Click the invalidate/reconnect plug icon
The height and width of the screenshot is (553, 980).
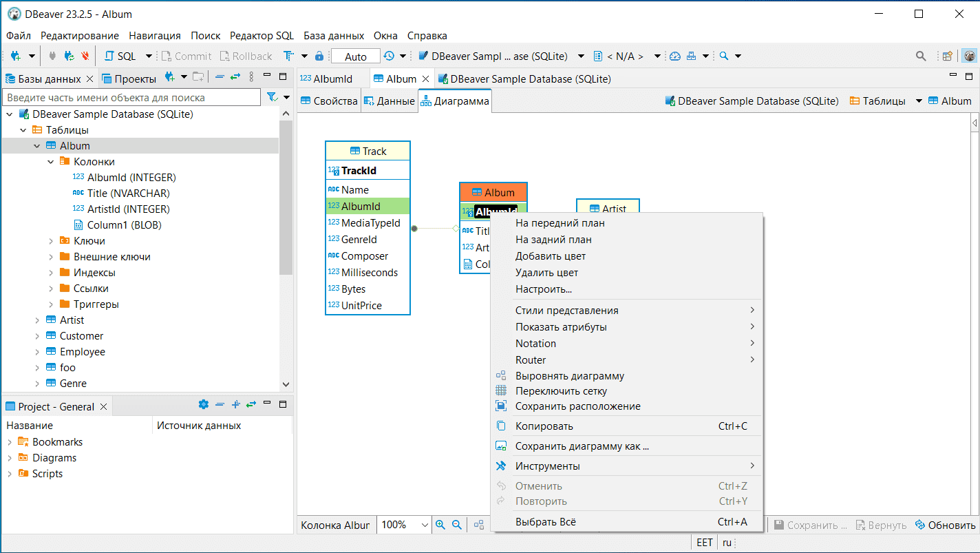(x=69, y=56)
